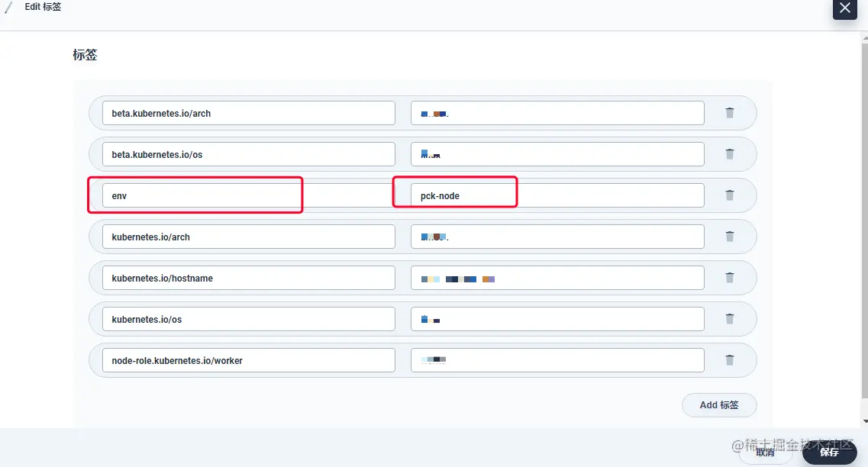Delete the kubernetes.io/arch label row
868x467 pixels.
(730, 237)
